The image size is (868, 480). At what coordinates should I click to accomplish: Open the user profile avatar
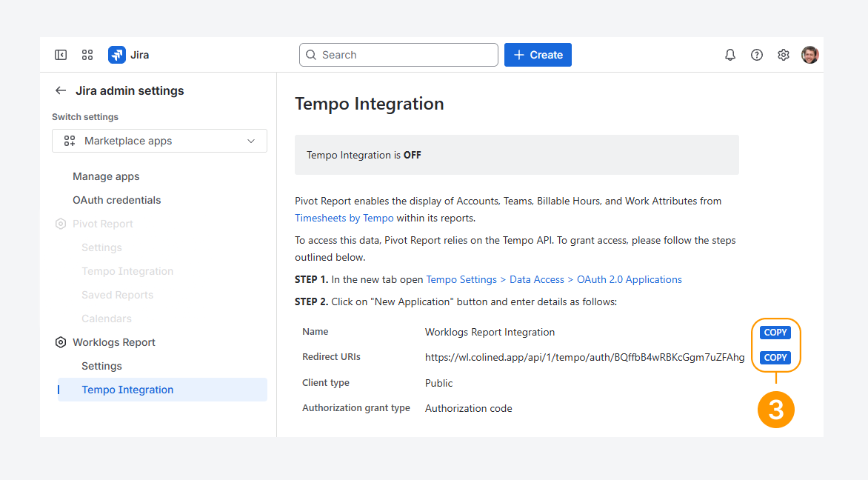810,55
